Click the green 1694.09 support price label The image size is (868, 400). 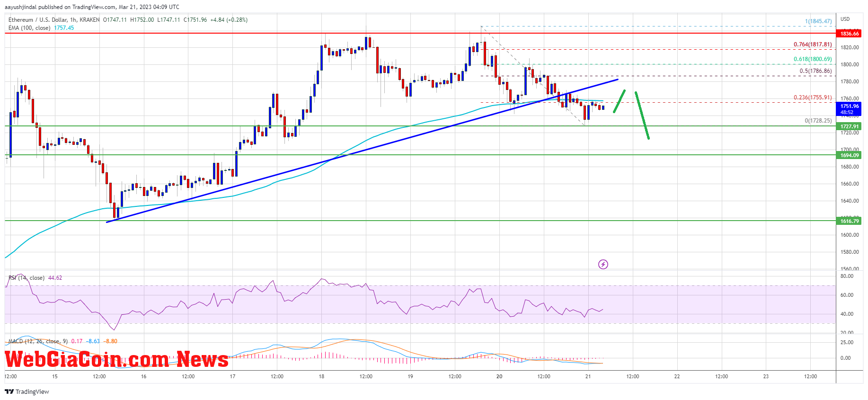(x=849, y=155)
